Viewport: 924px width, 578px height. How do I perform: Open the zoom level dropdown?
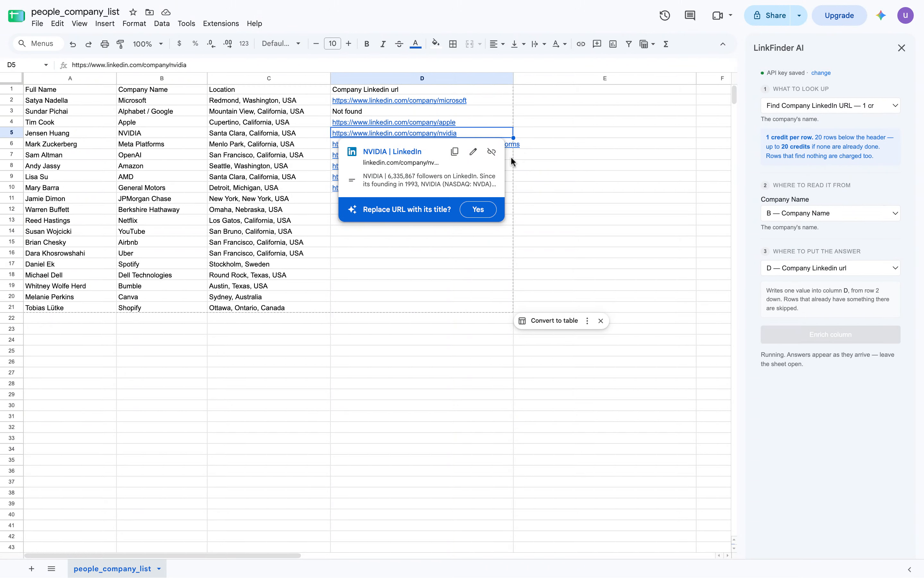[x=148, y=44]
